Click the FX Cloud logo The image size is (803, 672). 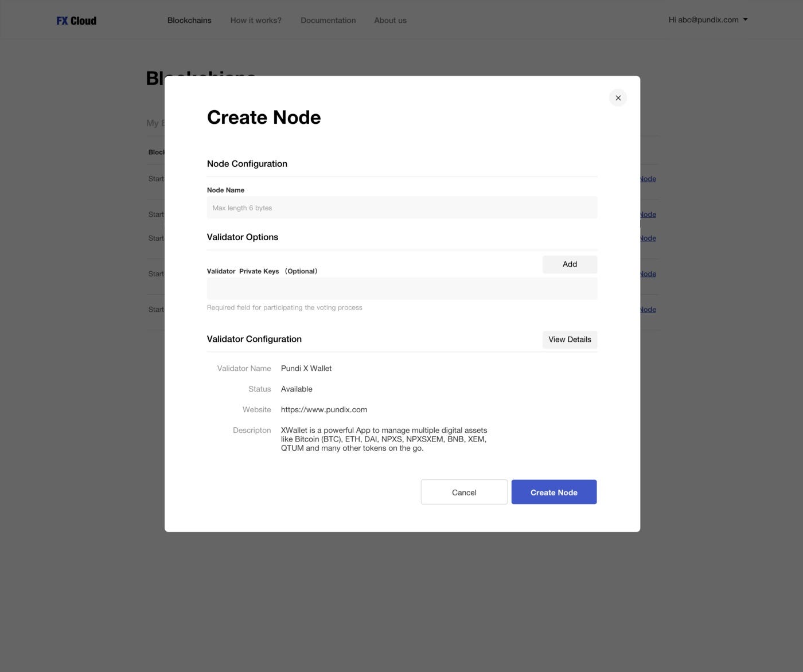tap(76, 21)
